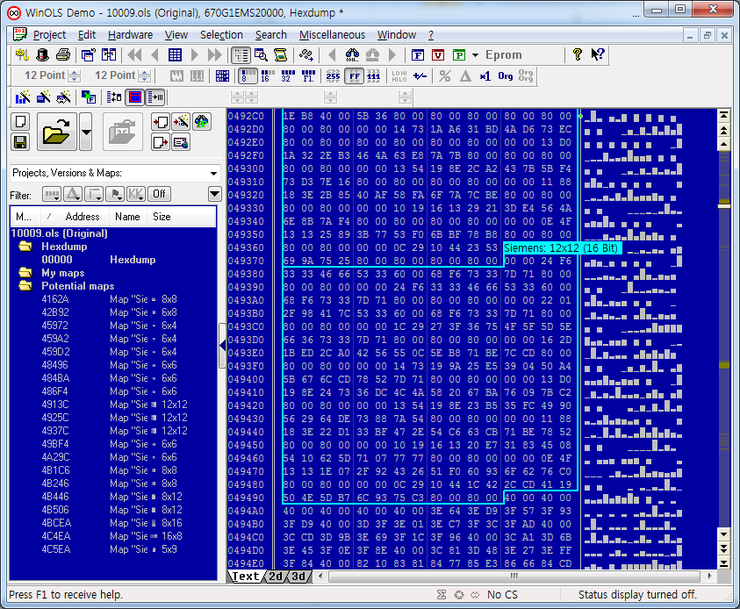The height and width of the screenshot is (609, 740).
Task: Click the scroll map icon in the toolbar
Action: [x=281, y=55]
